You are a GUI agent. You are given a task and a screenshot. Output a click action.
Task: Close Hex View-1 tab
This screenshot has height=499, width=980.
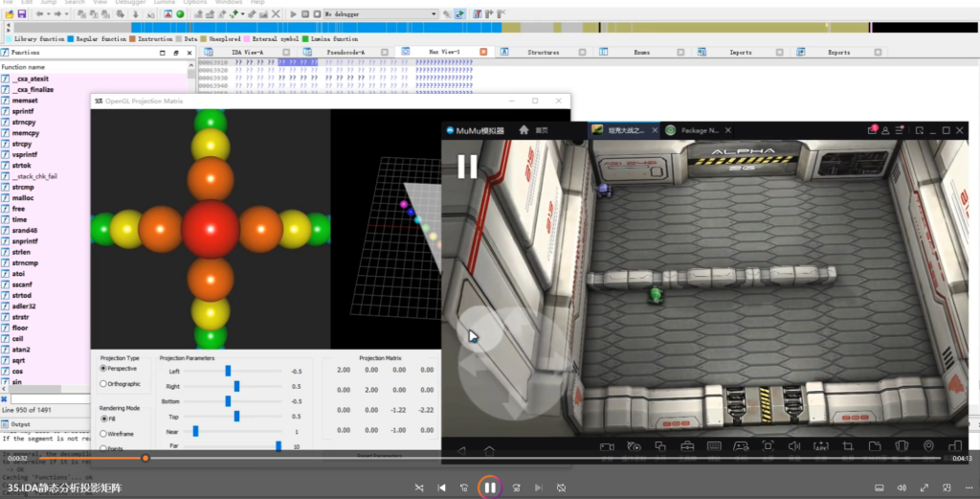483,52
